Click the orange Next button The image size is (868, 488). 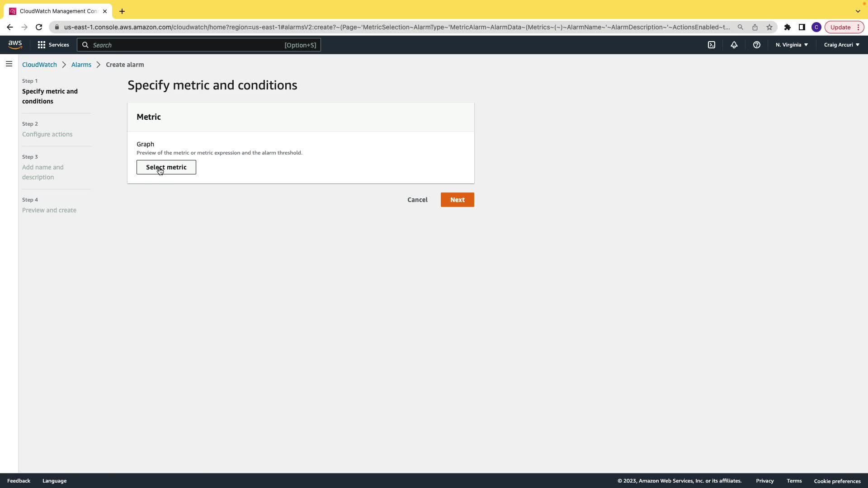457,200
